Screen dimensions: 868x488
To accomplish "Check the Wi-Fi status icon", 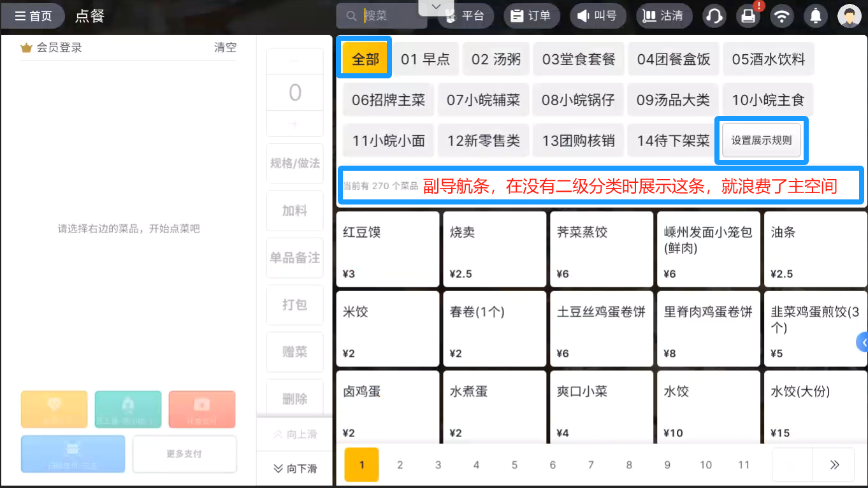I will [x=782, y=16].
